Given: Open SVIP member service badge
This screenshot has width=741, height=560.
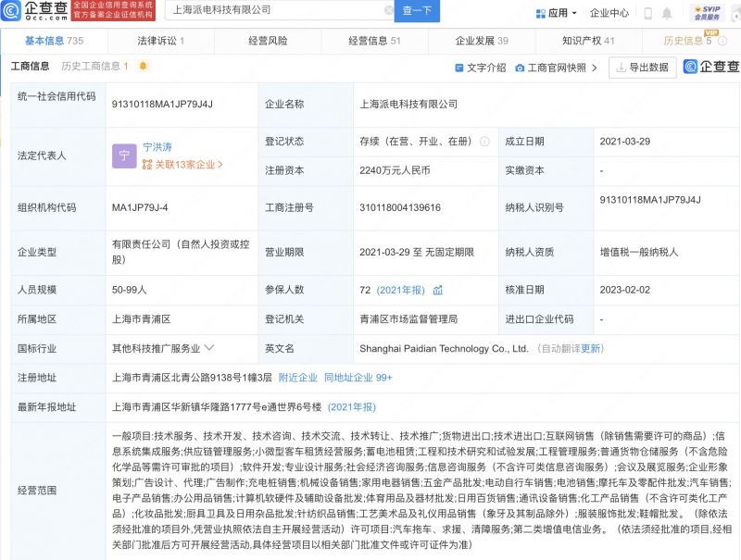Looking at the screenshot, I should click(x=707, y=13).
